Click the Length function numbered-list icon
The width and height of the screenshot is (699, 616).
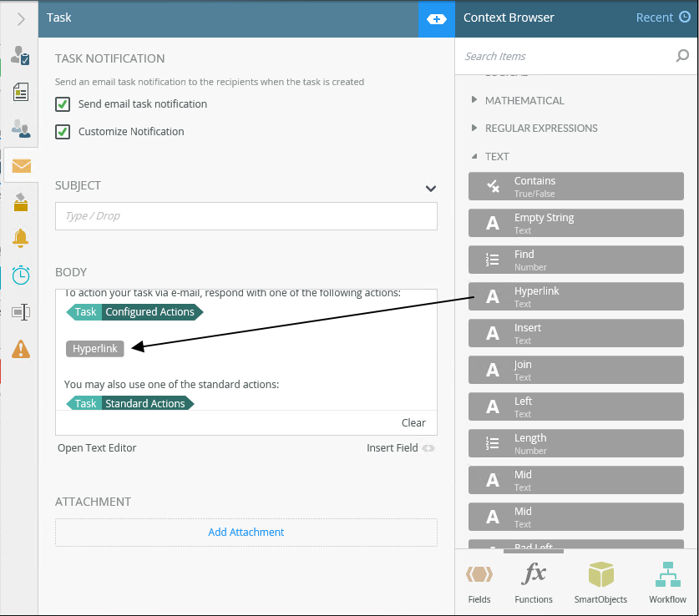492,443
